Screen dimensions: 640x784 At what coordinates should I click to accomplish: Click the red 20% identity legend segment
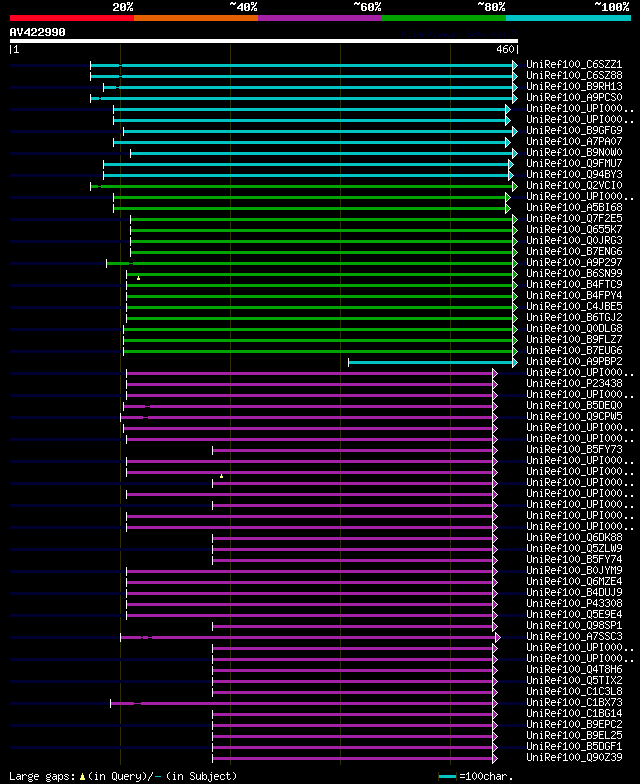[x=72, y=18]
